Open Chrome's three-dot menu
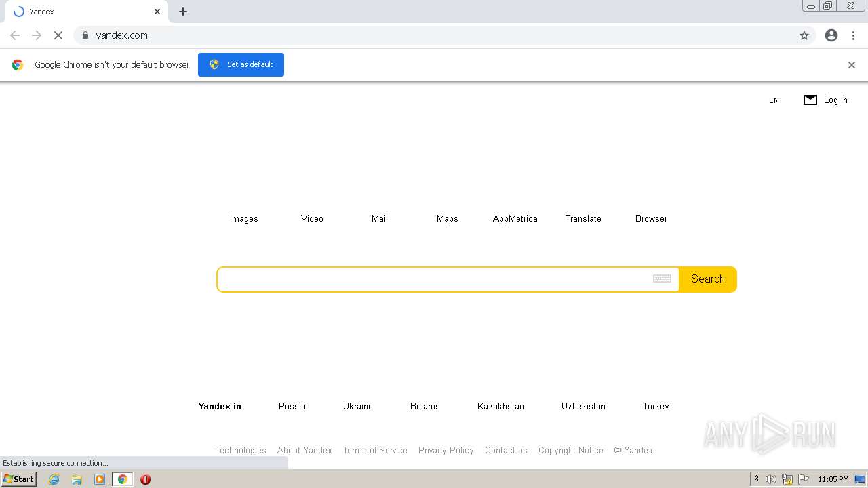The height and width of the screenshot is (488, 868). [x=853, y=35]
